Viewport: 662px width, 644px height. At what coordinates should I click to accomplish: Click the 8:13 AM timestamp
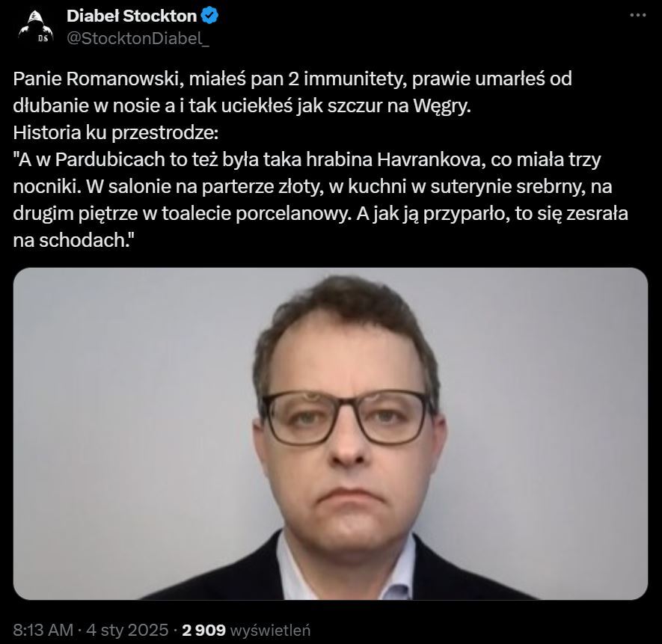coord(43,630)
